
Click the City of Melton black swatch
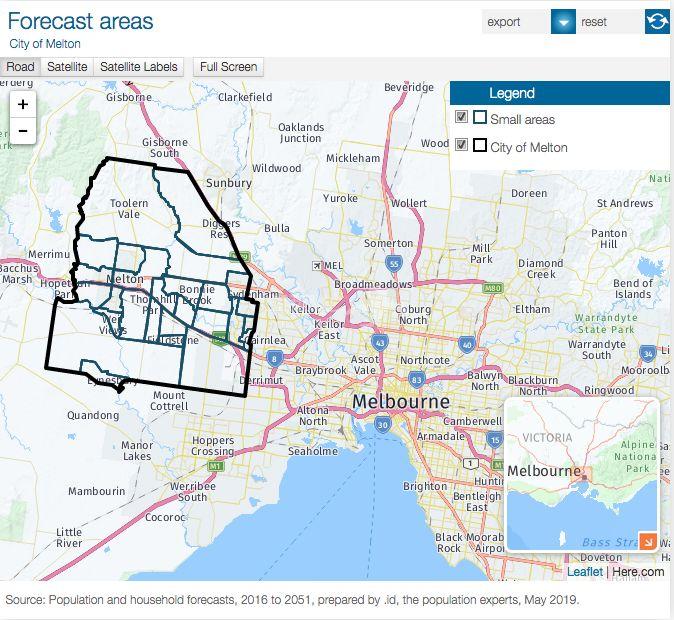point(480,145)
